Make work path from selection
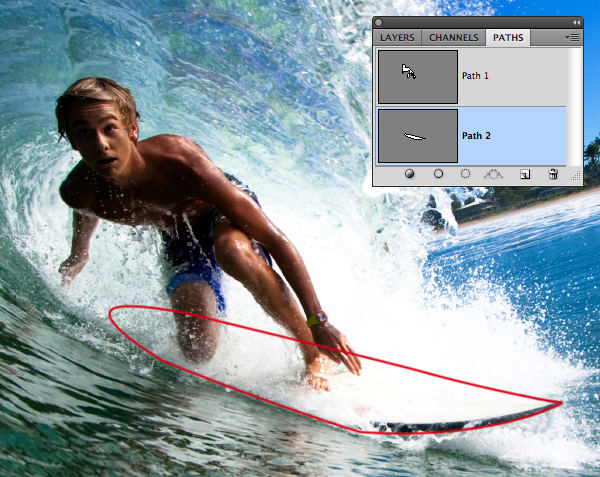The height and width of the screenshot is (477, 600). 494,174
